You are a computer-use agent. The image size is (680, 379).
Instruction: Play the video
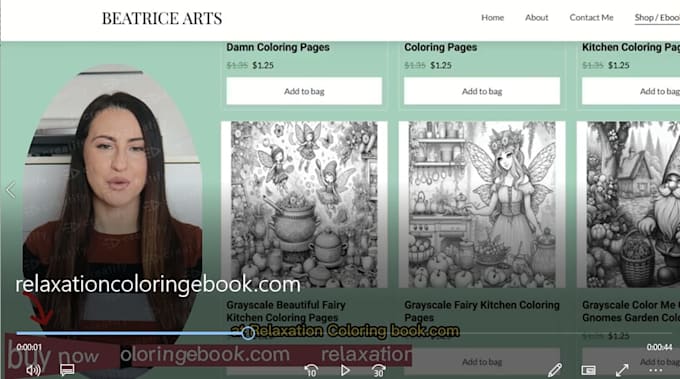click(x=345, y=370)
